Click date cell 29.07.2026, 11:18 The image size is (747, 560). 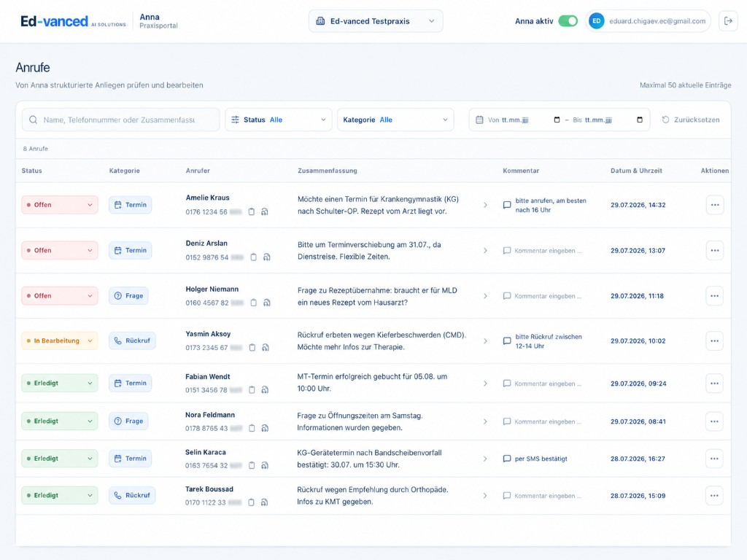coord(637,296)
